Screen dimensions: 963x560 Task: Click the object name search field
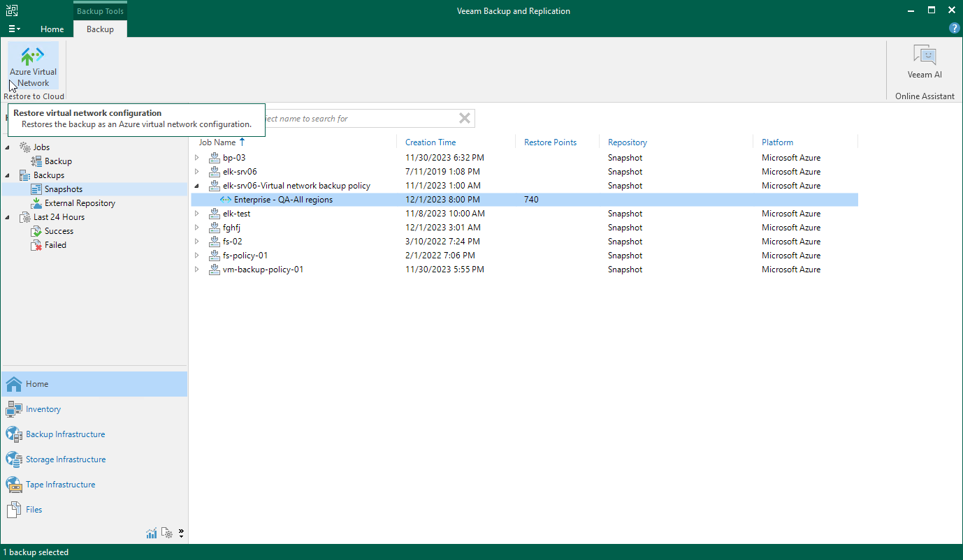[x=360, y=119]
